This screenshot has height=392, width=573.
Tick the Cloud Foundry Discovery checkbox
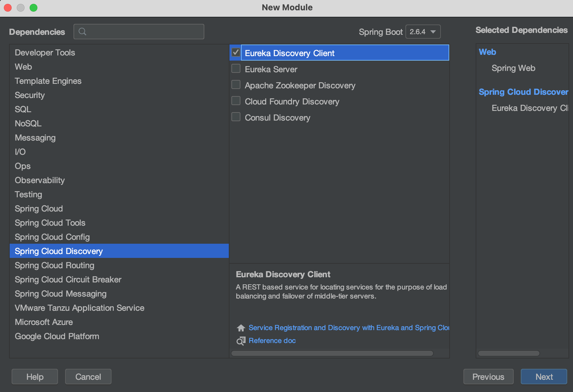236,101
